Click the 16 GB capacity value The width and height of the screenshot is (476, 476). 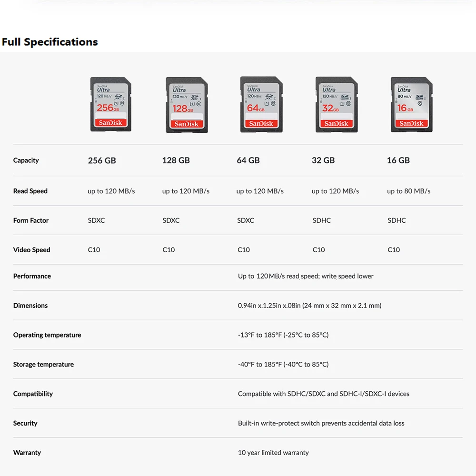coord(398,160)
